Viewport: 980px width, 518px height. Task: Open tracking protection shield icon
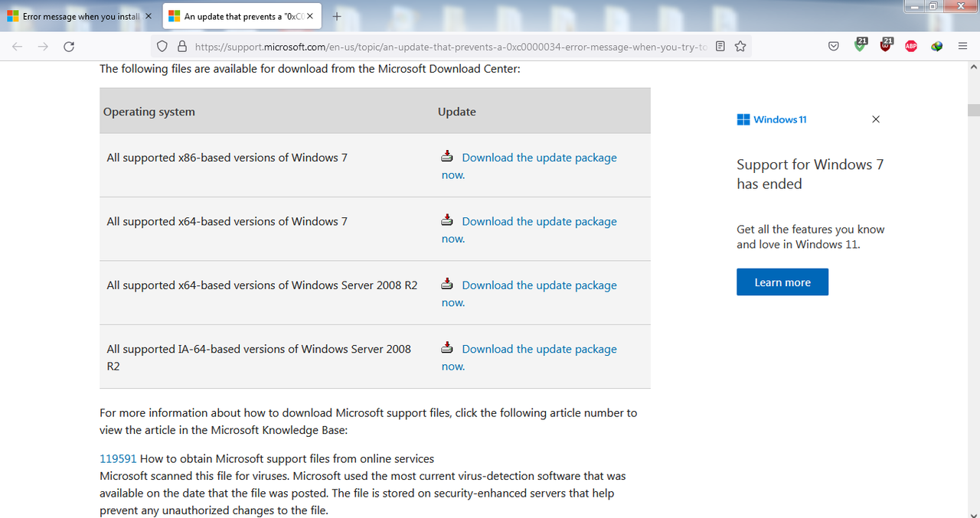pos(162,47)
